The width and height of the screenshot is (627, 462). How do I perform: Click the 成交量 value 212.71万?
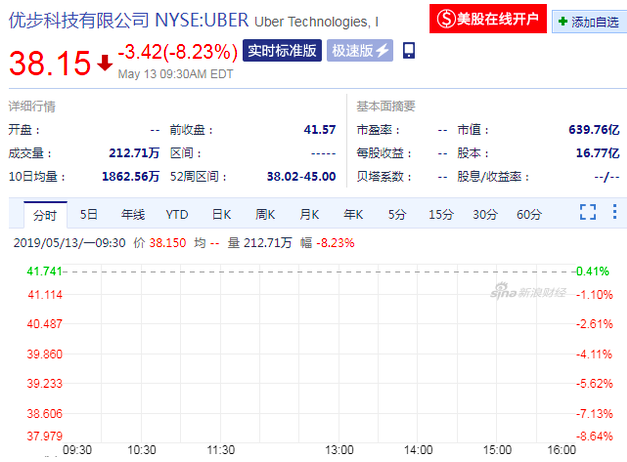[x=134, y=153]
